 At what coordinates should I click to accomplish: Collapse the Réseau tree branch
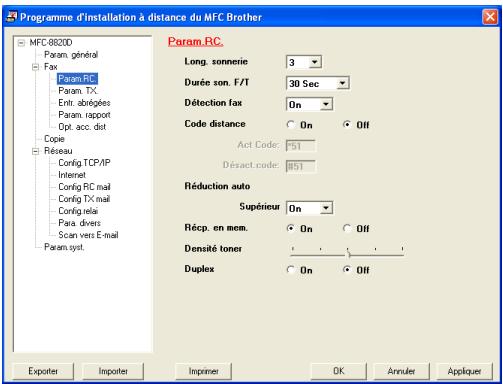[35, 151]
